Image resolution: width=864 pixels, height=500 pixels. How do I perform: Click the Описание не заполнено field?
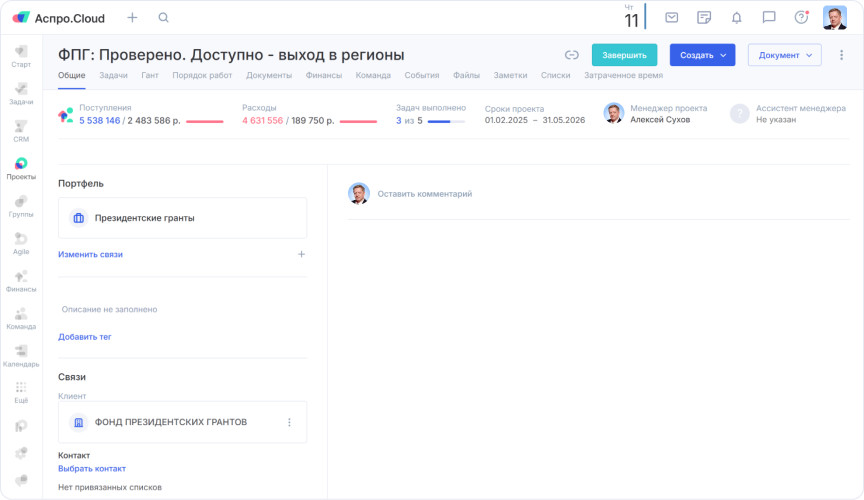click(109, 310)
